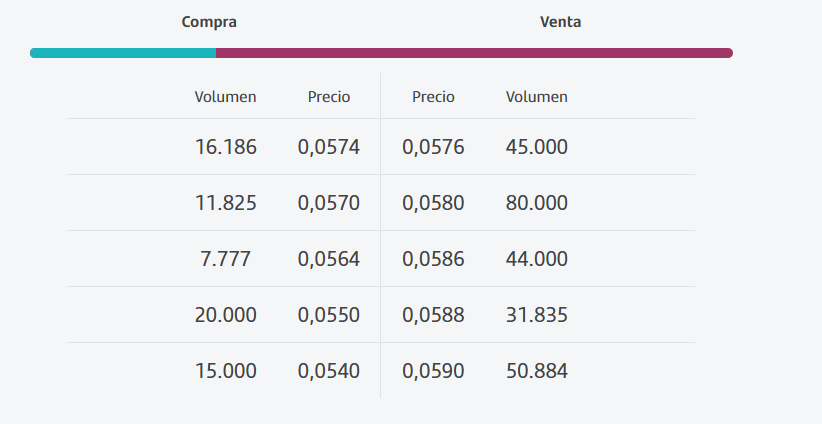
Task: Click sell volume 50.884
Action: [537, 371]
